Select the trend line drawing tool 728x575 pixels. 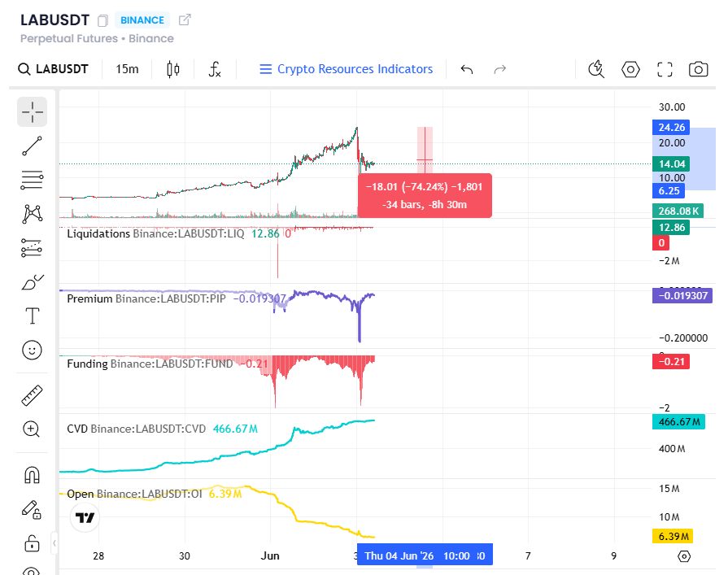tap(32, 146)
